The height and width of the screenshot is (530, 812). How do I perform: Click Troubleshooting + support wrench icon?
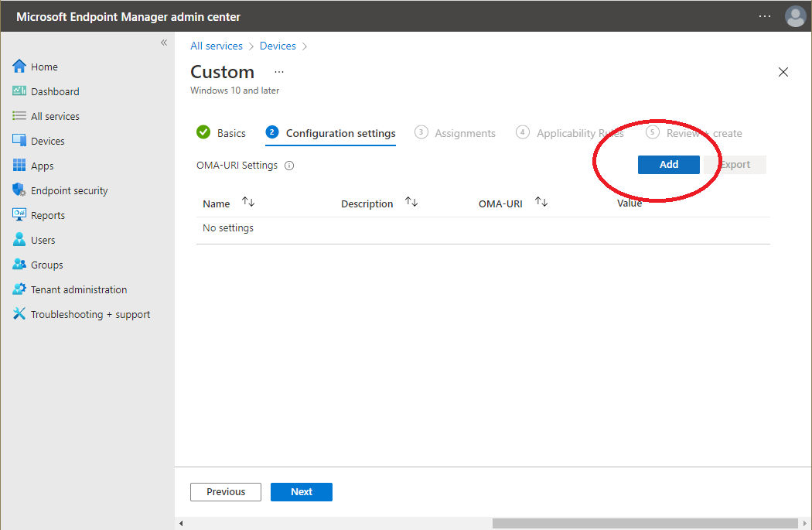tap(19, 313)
